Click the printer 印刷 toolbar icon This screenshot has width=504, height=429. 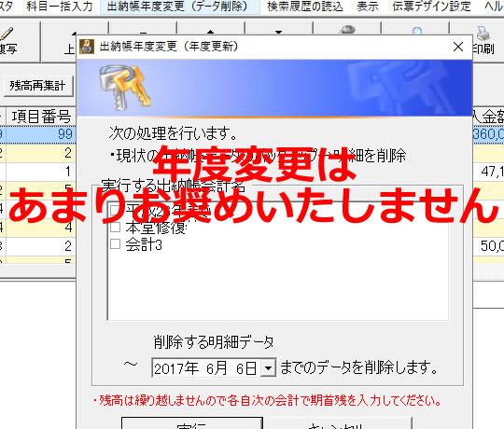tap(483, 34)
